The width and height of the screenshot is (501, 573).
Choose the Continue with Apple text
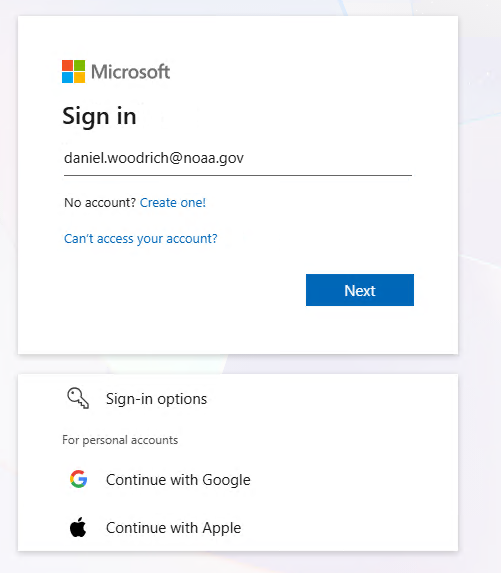click(174, 528)
